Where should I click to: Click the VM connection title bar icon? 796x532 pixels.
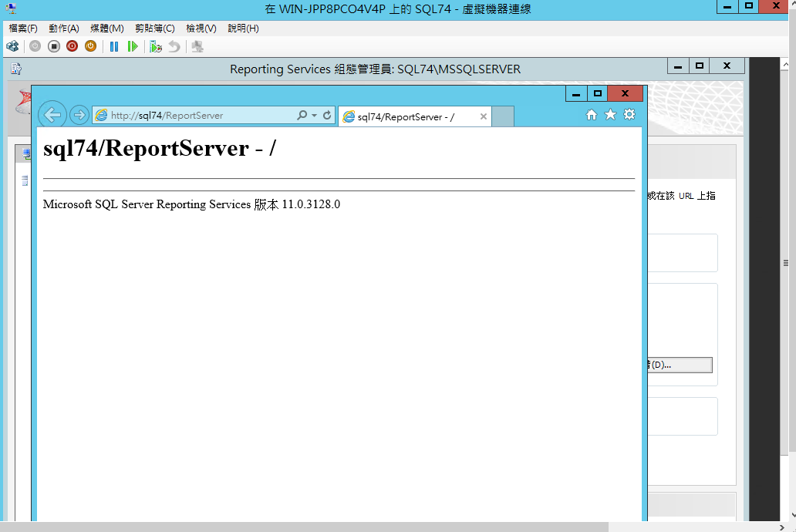pyautogui.click(x=11, y=8)
